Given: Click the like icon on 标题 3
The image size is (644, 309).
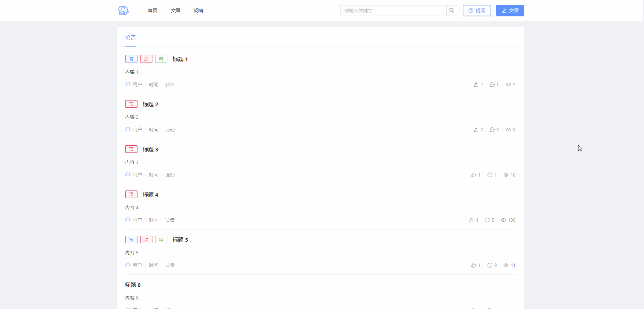Looking at the screenshot, I should coord(474,175).
